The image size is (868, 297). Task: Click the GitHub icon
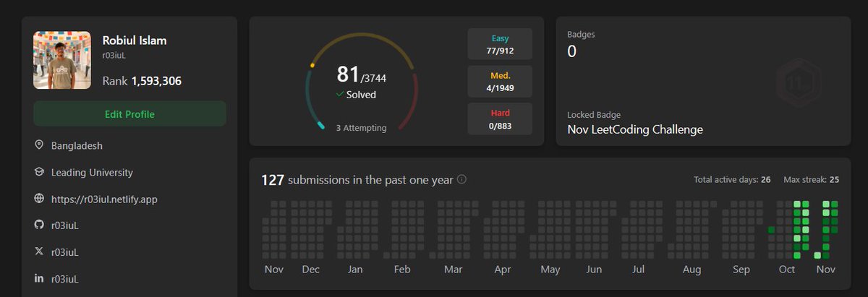point(39,225)
